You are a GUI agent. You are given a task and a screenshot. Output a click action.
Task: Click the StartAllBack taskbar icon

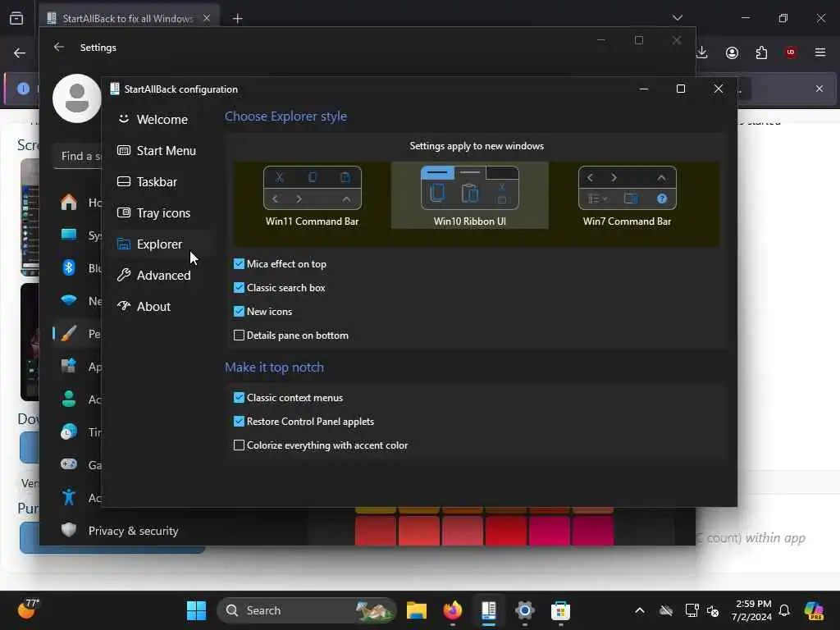489,610
